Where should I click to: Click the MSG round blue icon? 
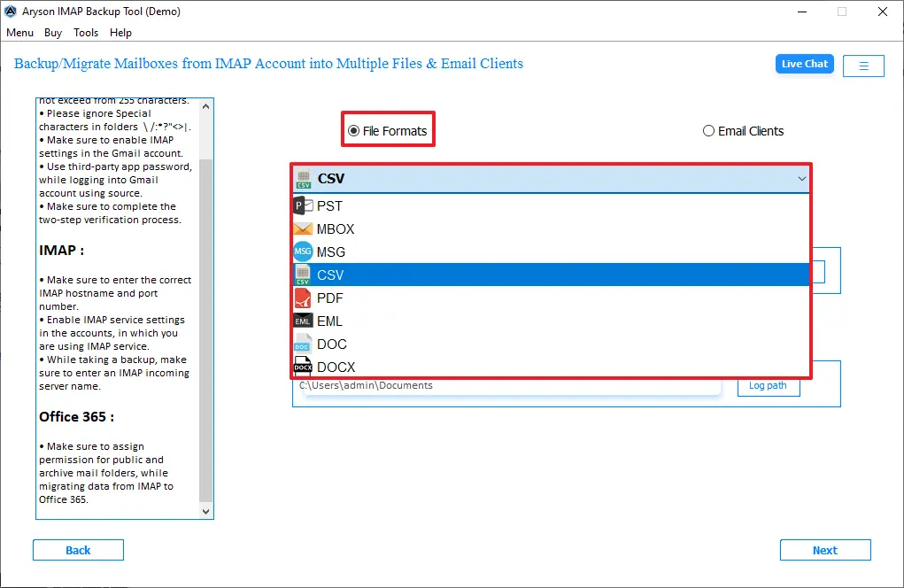303,251
